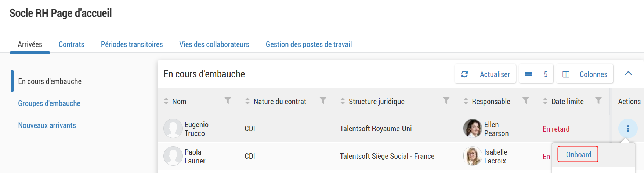Click the name Paola Laurier
The width and height of the screenshot is (644, 173).
195,157
